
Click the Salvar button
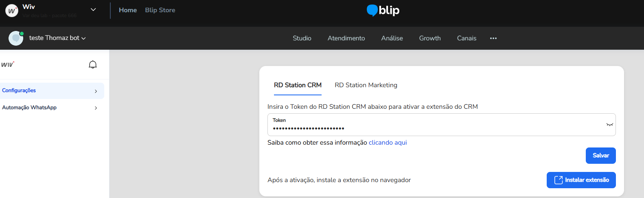pos(601,156)
